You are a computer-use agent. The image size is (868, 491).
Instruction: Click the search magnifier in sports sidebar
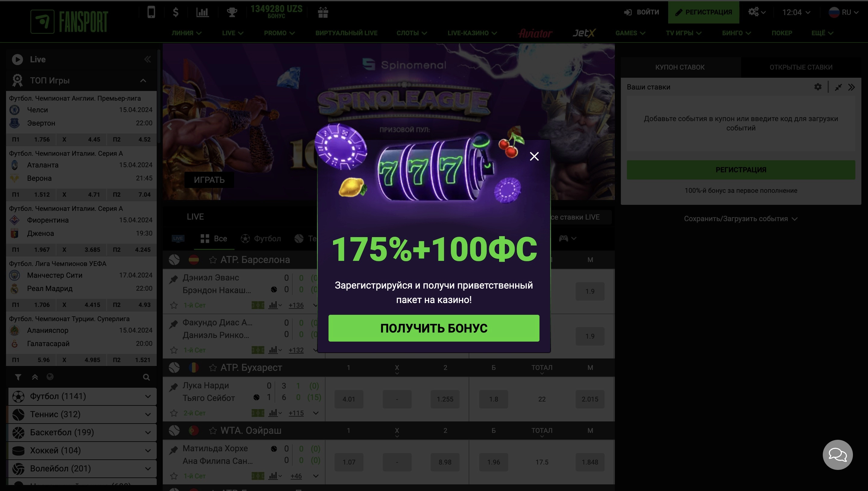click(146, 377)
